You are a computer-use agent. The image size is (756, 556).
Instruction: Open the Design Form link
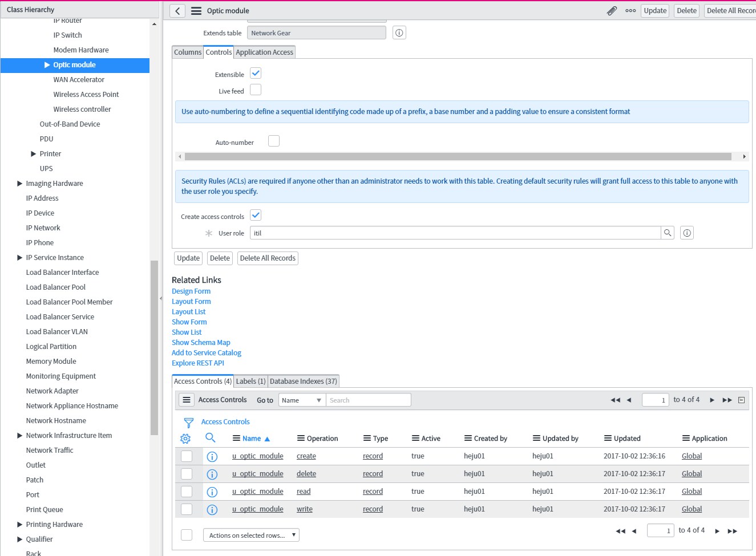coord(191,291)
